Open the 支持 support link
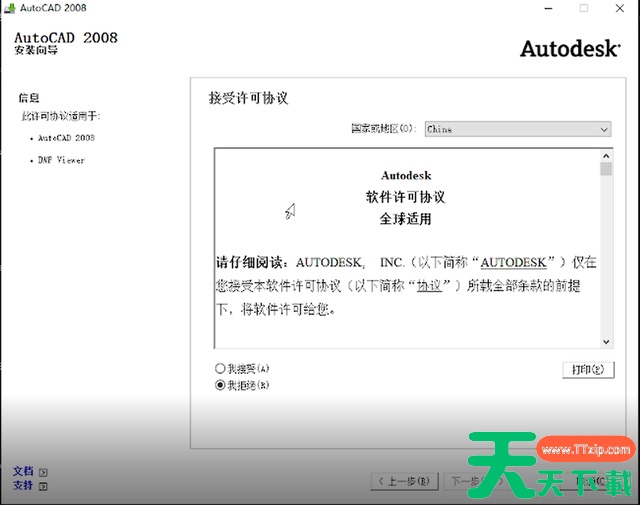 tap(23, 485)
